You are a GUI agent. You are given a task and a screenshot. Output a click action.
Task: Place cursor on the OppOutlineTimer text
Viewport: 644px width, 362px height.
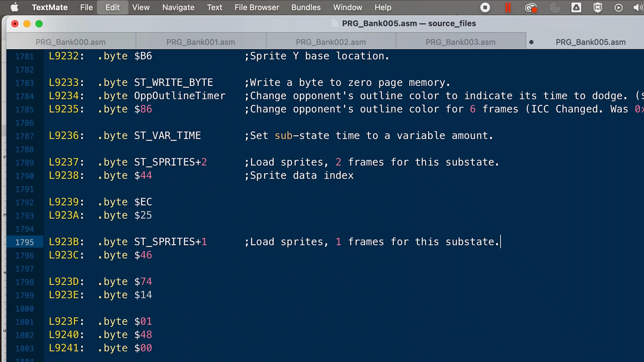tap(180, 96)
